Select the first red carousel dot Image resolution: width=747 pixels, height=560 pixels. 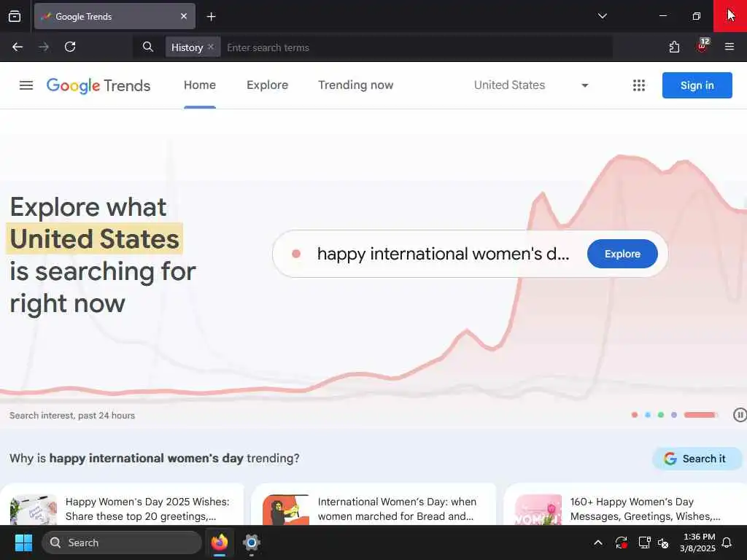635,415
